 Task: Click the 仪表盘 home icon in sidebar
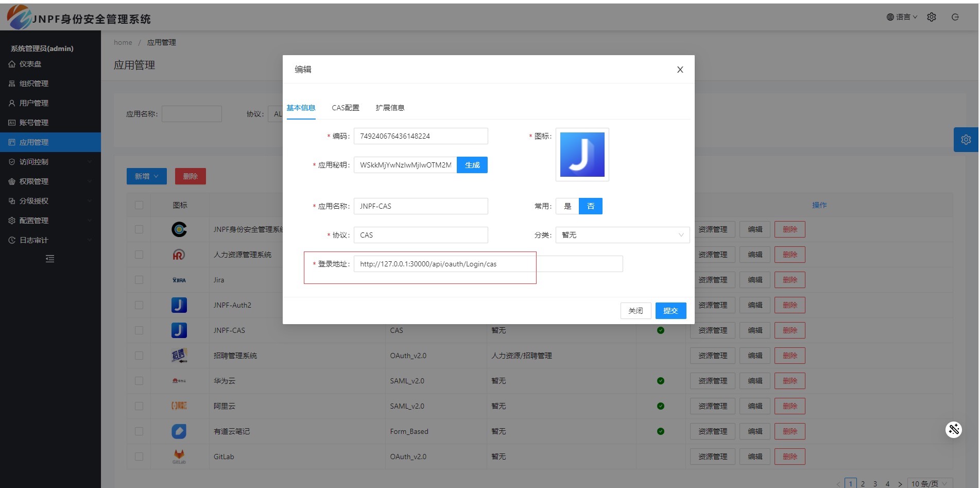pyautogui.click(x=12, y=64)
